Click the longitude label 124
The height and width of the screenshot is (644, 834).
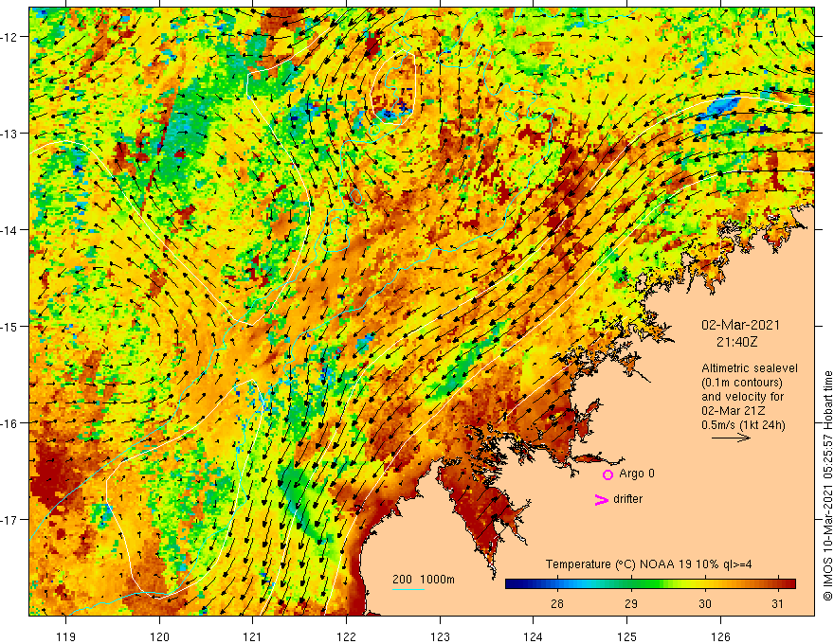[534, 636]
